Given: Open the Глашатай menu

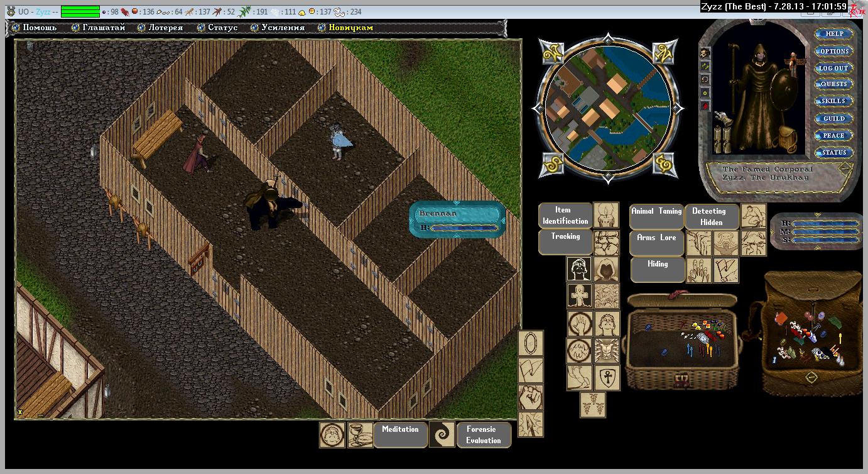Looking at the screenshot, I should tap(104, 28).
